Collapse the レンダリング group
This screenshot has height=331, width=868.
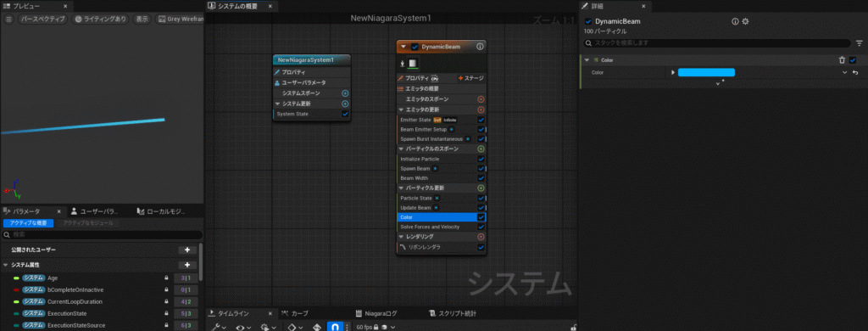click(x=401, y=237)
